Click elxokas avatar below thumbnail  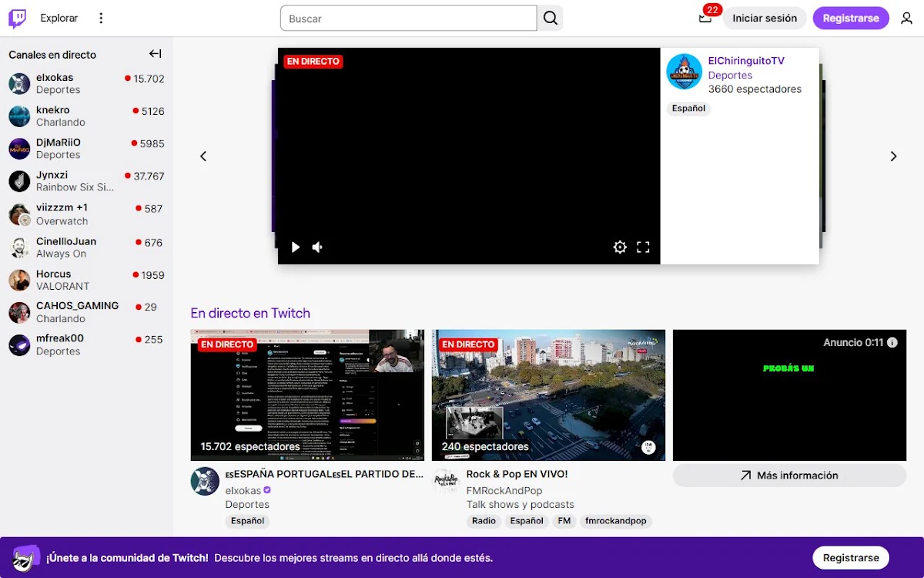click(205, 481)
